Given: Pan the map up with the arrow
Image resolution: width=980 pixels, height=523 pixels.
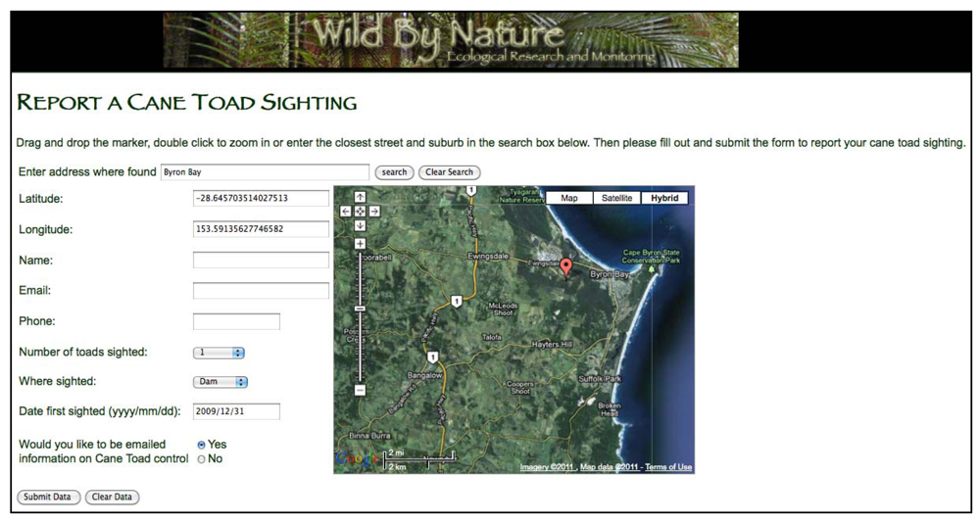Looking at the screenshot, I should coord(360,198).
